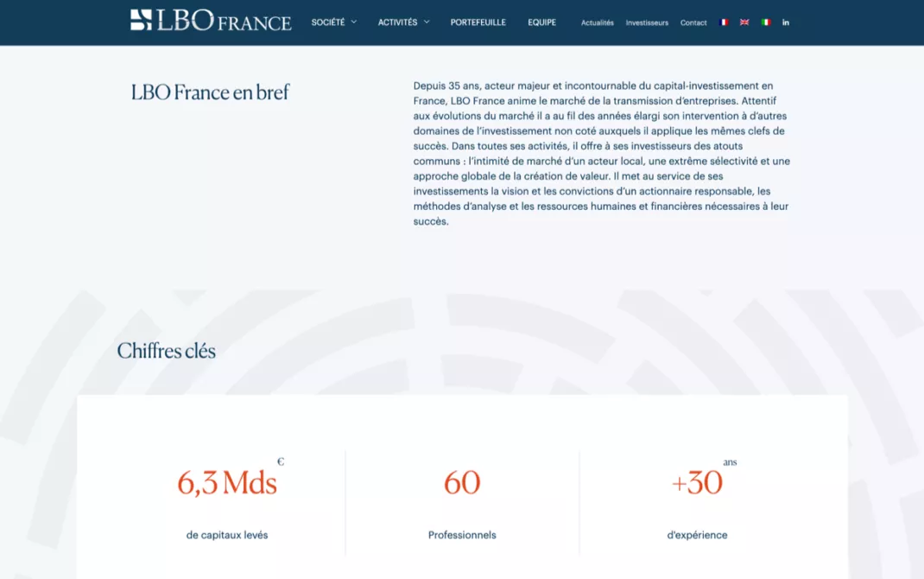Click the "d'expérience" caption
The width and height of the screenshot is (924, 579).
click(x=697, y=535)
